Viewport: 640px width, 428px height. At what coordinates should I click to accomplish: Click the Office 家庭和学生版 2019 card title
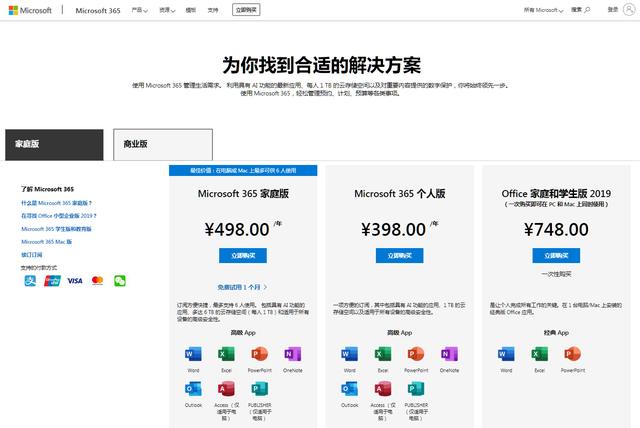tap(556, 194)
